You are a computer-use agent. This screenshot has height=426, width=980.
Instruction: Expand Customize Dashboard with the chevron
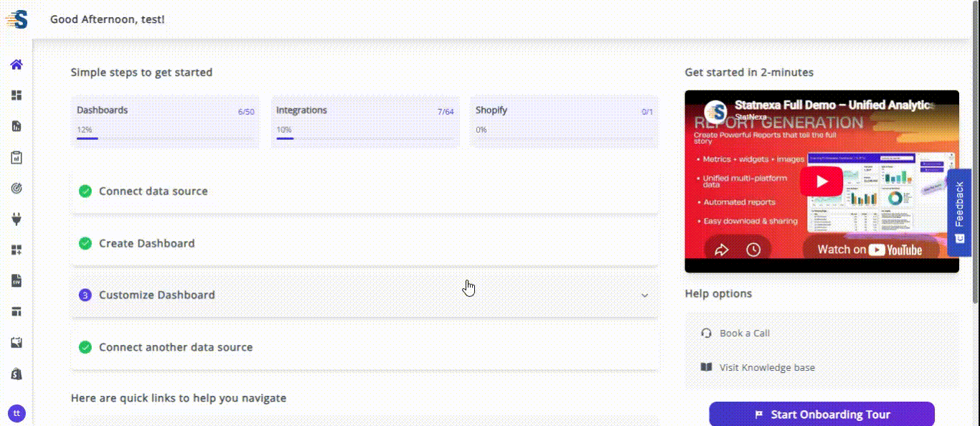point(644,295)
